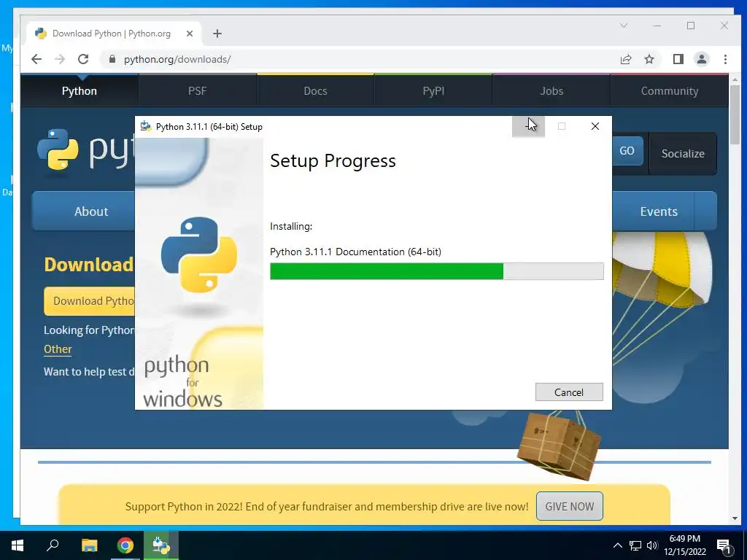
Task: Show hidden system tray icons
Action: point(617,545)
